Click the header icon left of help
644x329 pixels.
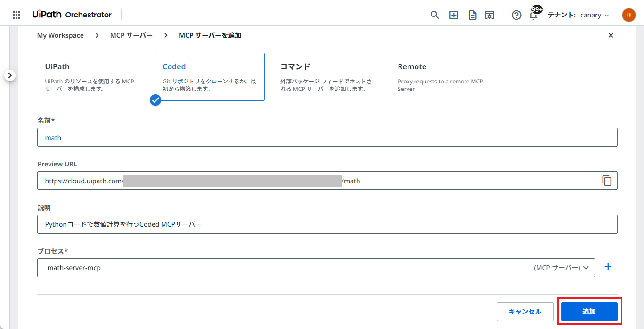(490, 15)
